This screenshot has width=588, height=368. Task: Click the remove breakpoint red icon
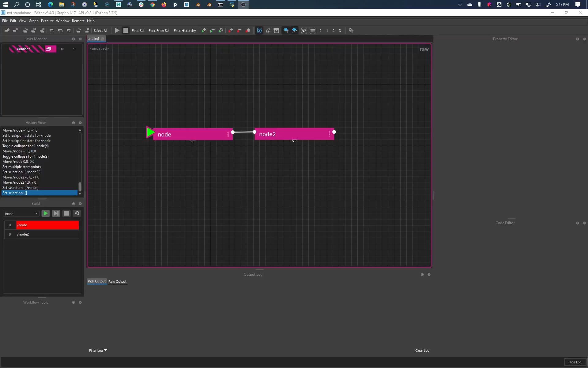pyautogui.click(x=239, y=30)
